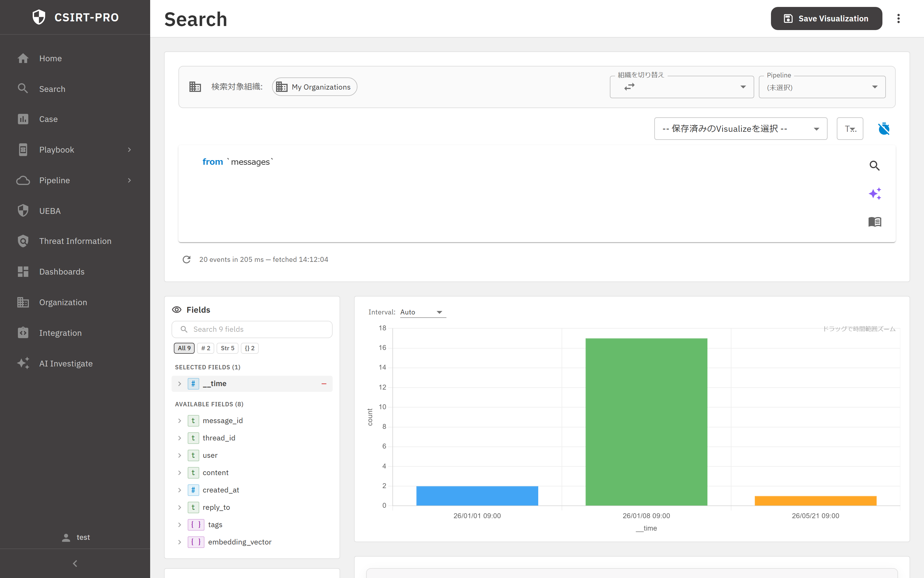Select the created_at field name
This screenshot has height=578, width=924.
(x=221, y=490)
